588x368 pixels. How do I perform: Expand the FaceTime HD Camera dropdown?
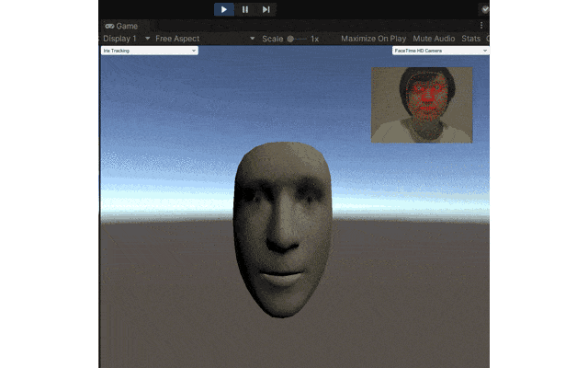click(441, 51)
